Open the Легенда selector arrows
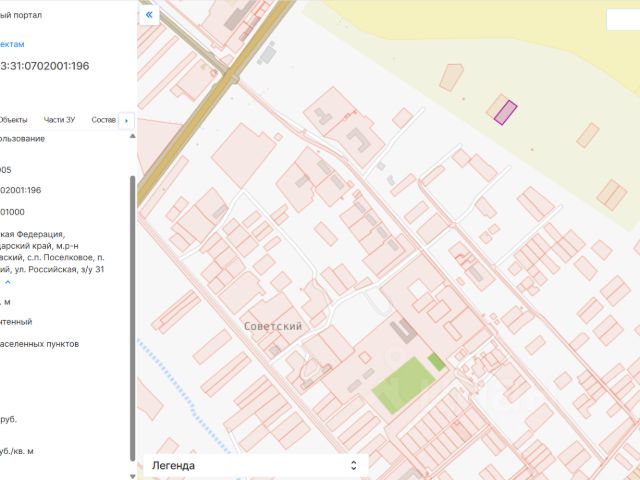 tap(353, 465)
